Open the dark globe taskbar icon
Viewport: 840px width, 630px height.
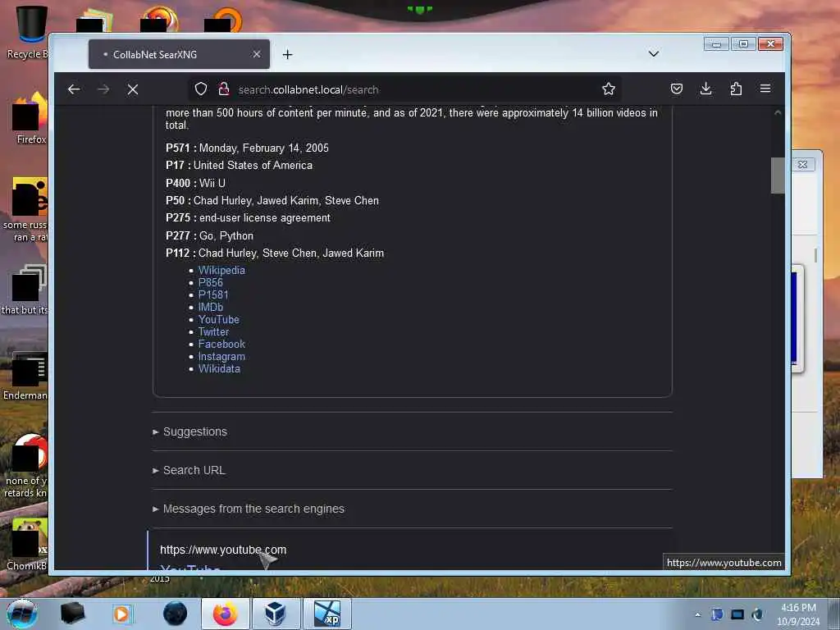pos(175,614)
